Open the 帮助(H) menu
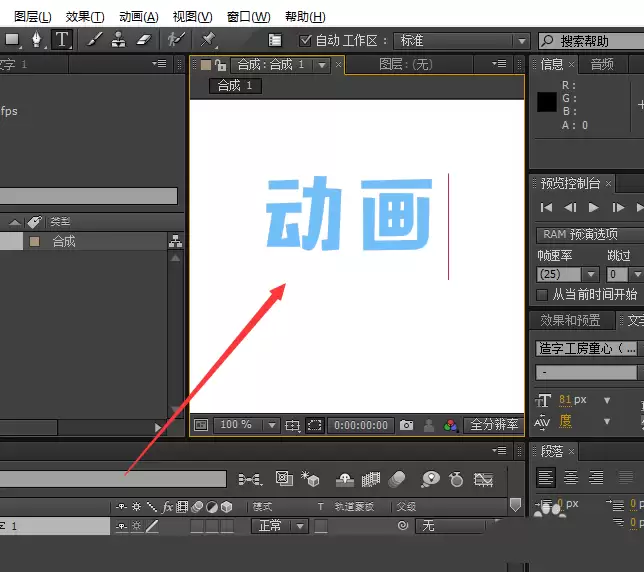The width and height of the screenshot is (644, 572). [305, 17]
